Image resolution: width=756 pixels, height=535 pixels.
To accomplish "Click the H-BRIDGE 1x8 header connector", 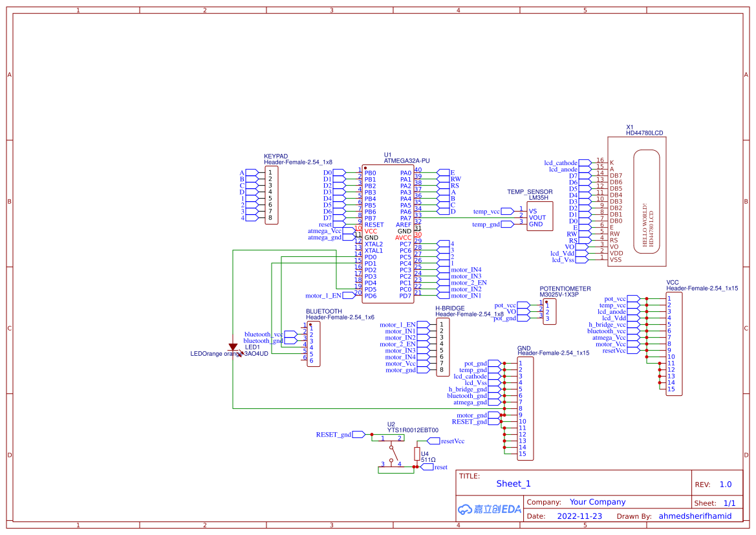I will (x=442, y=347).
